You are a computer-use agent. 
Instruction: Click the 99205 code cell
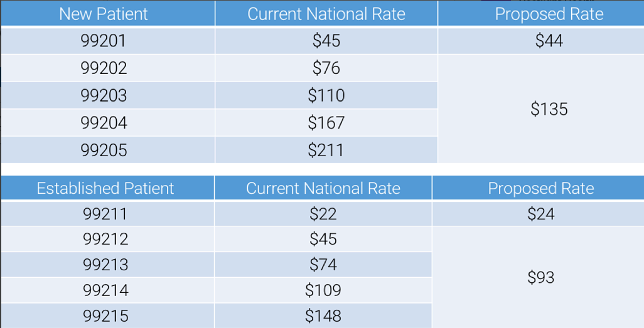[104, 151]
